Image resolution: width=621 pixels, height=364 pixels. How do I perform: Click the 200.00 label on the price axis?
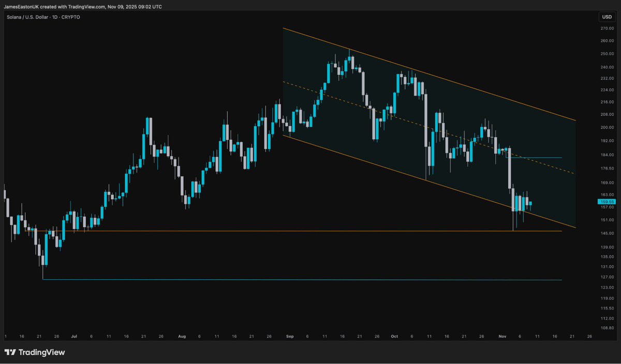click(x=607, y=127)
